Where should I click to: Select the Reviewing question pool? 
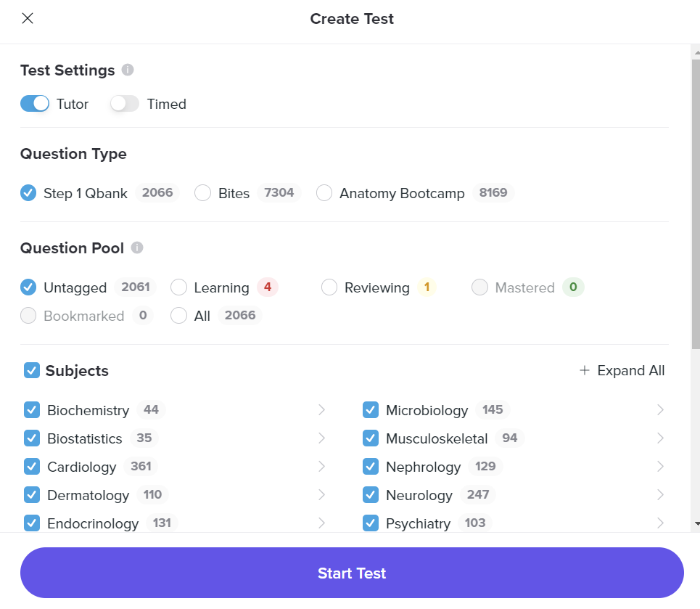(329, 287)
